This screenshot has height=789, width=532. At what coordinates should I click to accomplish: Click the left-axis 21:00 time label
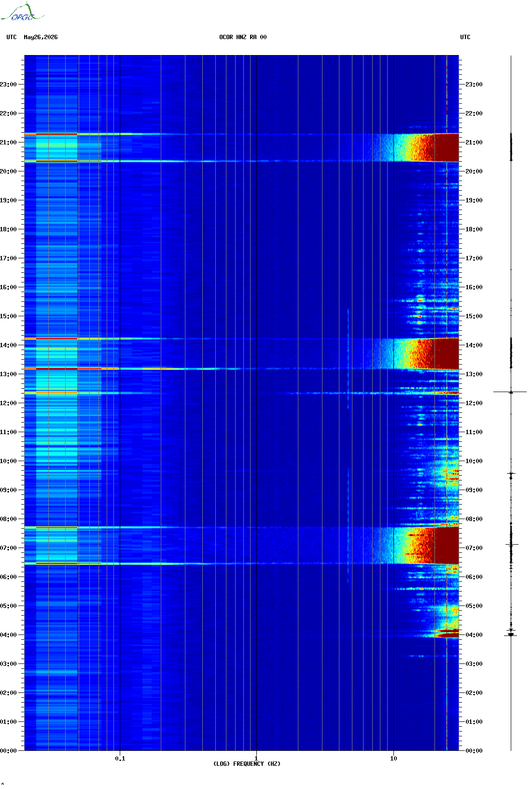8,142
